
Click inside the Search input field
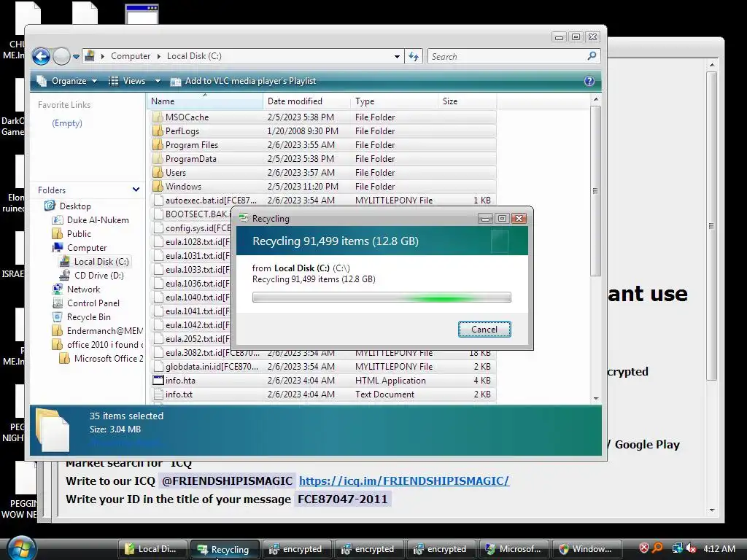pyautogui.click(x=508, y=56)
